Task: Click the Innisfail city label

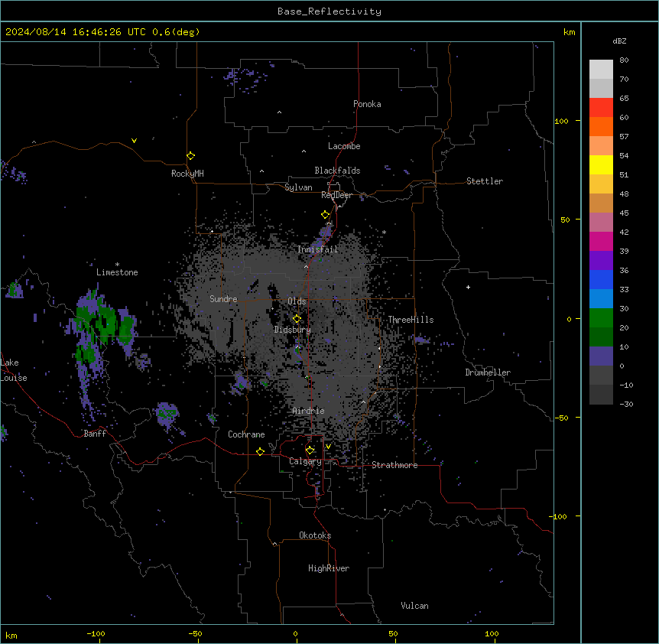Action: [x=317, y=249]
